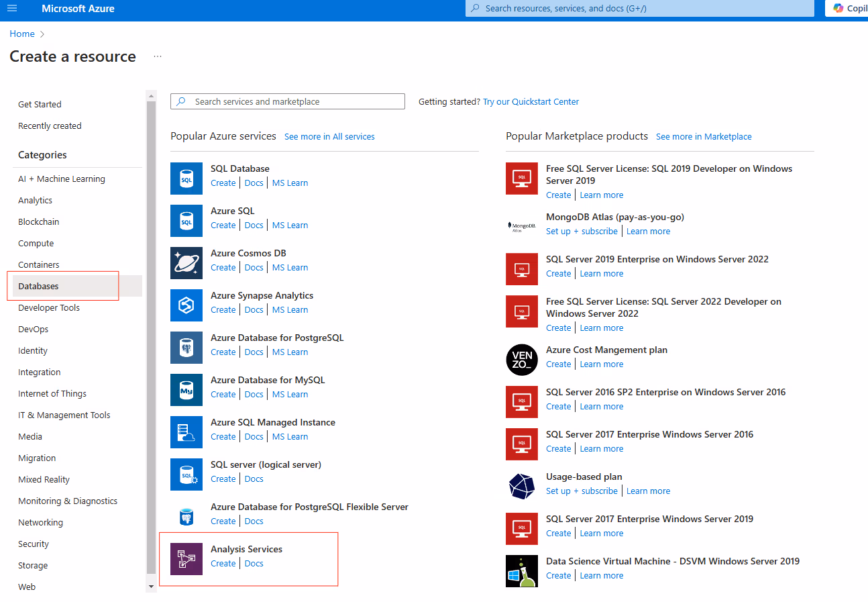Click the Analysis Services purple icon
This screenshot has width=868, height=602.
pos(186,558)
